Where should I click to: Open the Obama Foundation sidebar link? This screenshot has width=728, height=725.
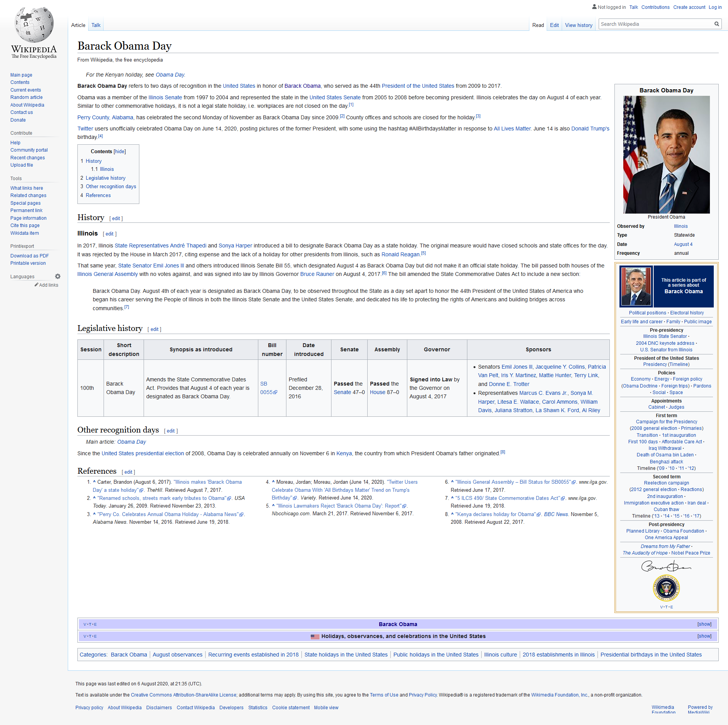[x=683, y=531]
